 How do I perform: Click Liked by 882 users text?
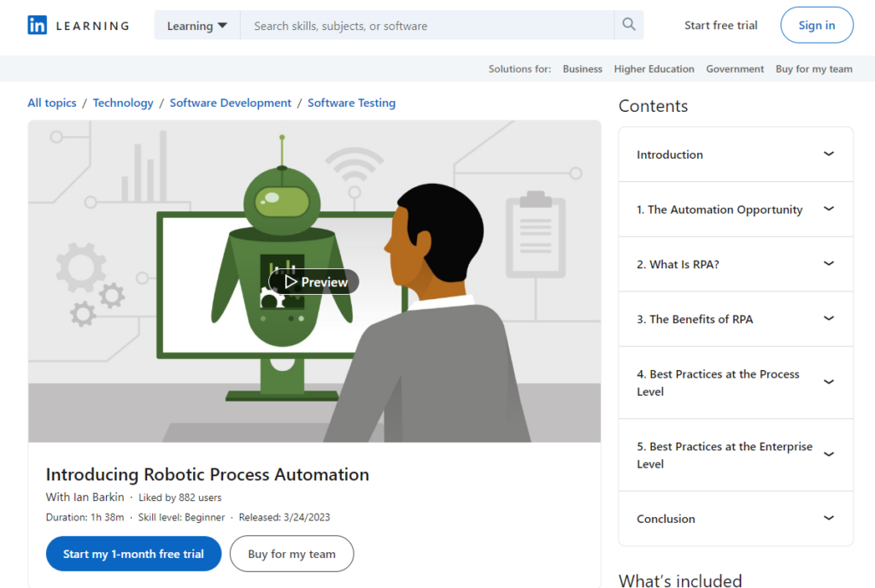tap(179, 497)
